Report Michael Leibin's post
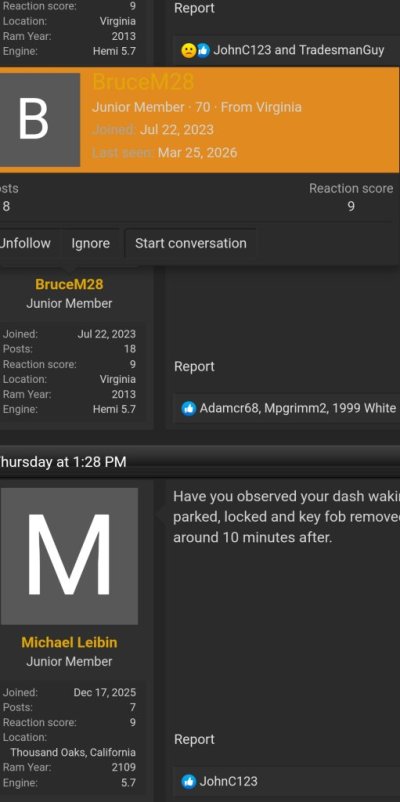Image resolution: width=400 pixels, height=802 pixels. pos(194,739)
